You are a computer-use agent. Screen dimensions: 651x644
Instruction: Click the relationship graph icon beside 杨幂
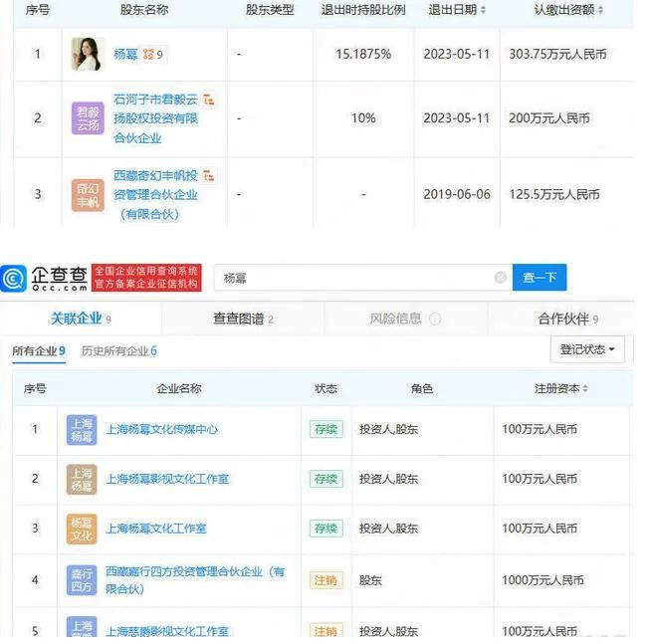click(x=148, y=55)
